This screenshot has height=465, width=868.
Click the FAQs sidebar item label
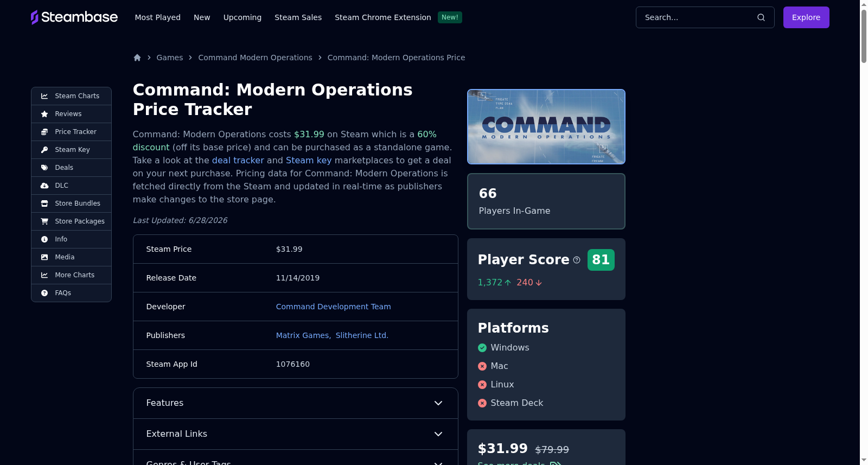click(x=63, y=293)
